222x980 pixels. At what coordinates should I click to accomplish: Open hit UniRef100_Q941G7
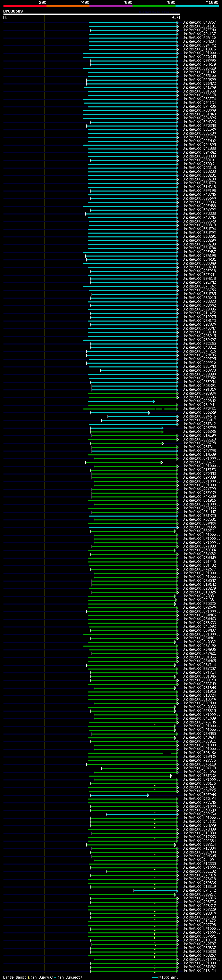199,34
